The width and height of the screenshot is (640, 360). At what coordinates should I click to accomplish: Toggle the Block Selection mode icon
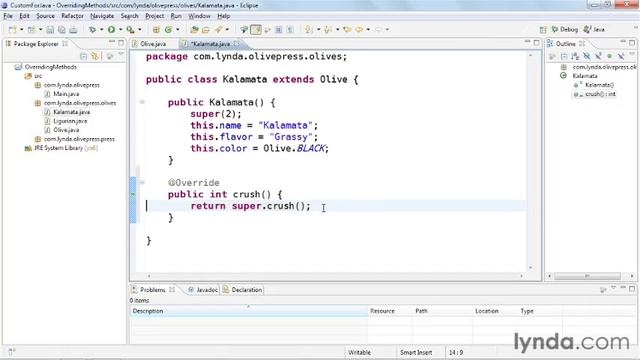(278, 29)
